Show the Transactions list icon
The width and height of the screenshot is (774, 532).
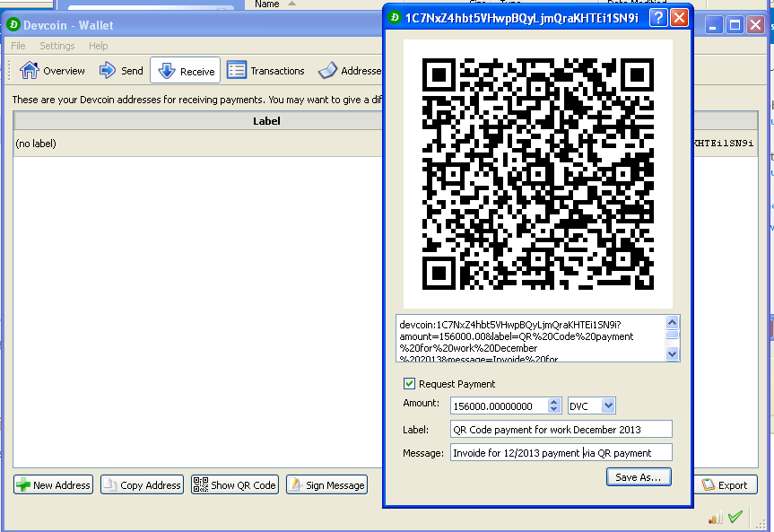[237, 71]
